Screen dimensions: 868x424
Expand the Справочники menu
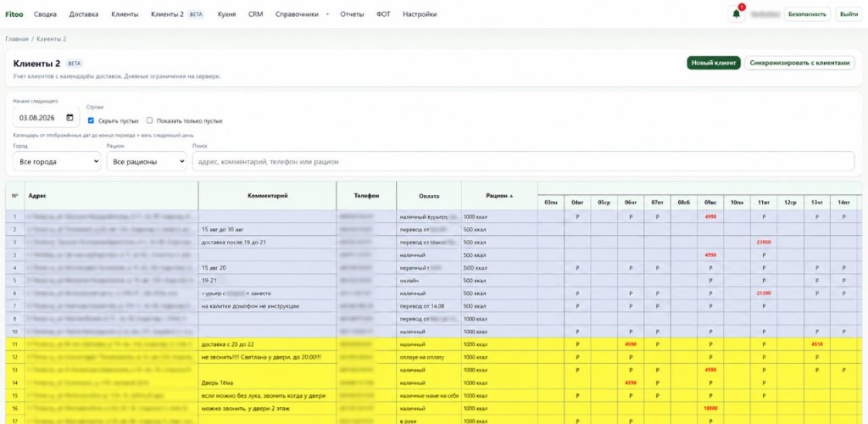pos(301,14)
